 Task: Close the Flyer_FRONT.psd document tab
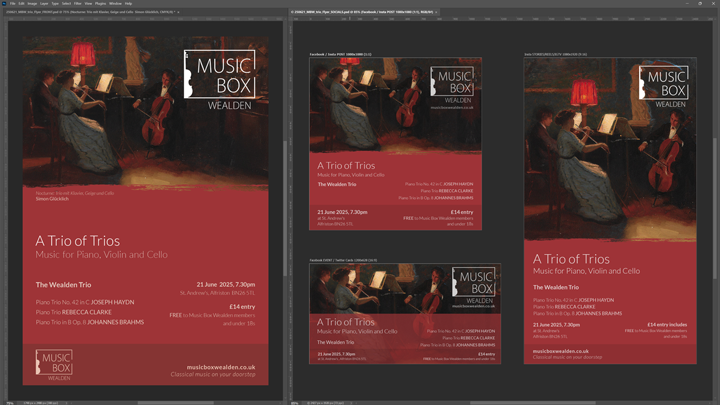click(179, 12)
